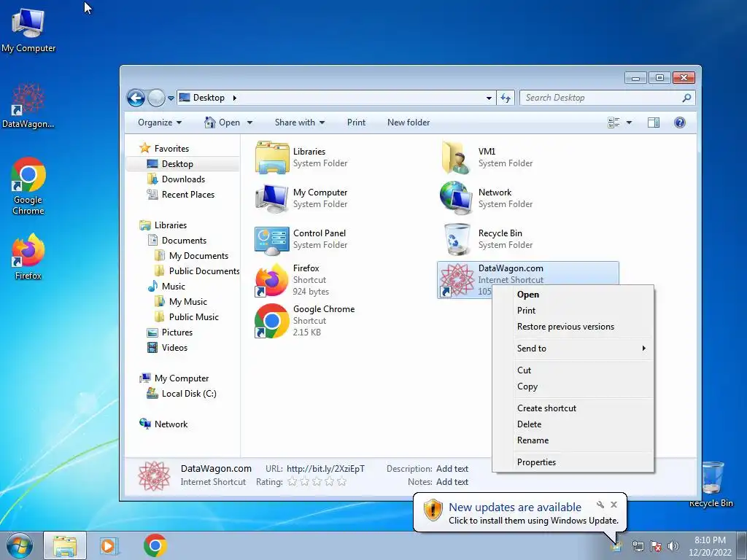The image size is (747, 560).
Task: Click Add text next to Notes
Action: pyautogui.click(x=452, y=482)
